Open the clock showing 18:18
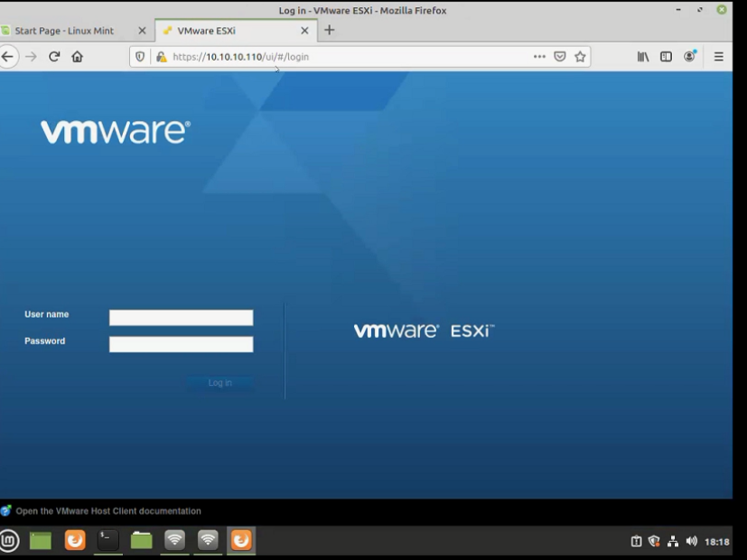Viewport: 747px width, 560px height. (x=716, y=542)
